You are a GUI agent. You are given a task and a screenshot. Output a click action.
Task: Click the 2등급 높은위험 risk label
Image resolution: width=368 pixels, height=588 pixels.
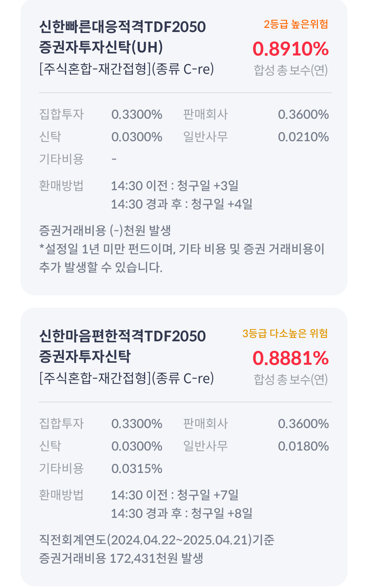point(296,24)
